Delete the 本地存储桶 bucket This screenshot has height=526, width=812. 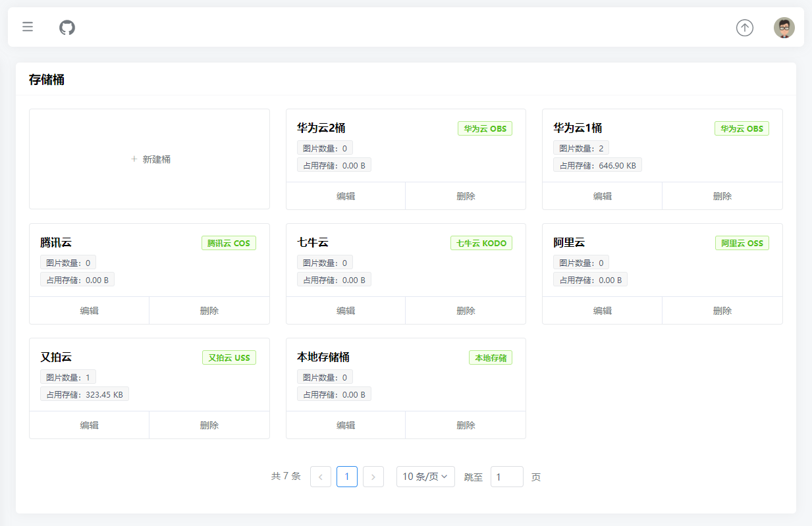(466, 425)
